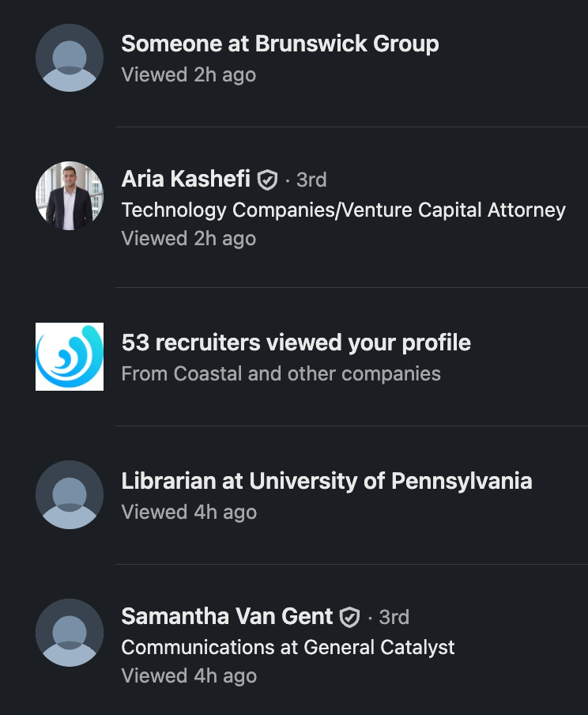Open '53 recruiters viewed your profile'
Viewport: 588px width, 715px height.
tap(296, 342)
